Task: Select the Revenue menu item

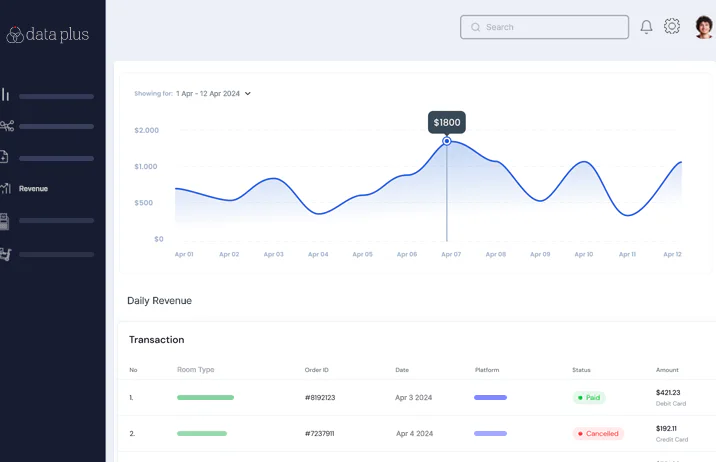Action: tap(33, 189)
